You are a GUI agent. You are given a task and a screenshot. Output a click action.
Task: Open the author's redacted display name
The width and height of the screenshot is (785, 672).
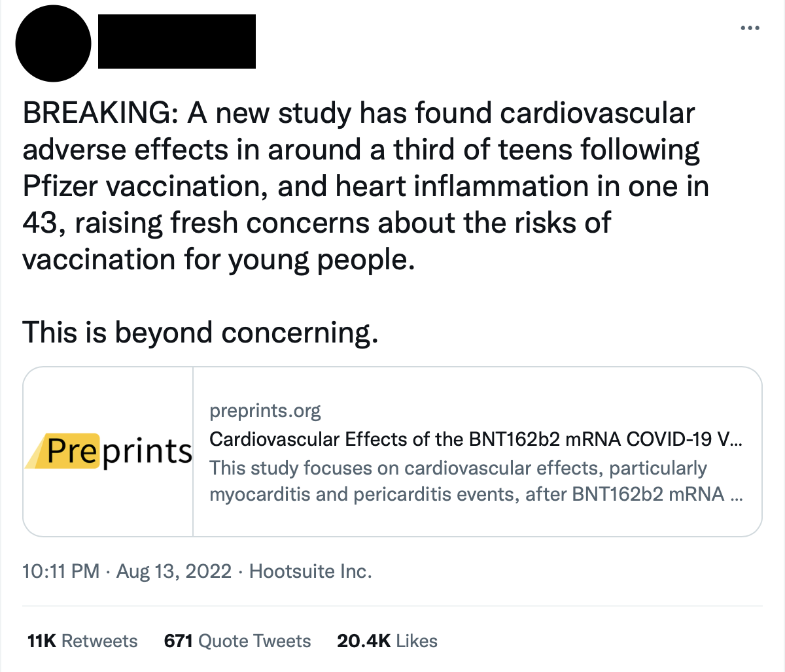(x=177, y=41)
